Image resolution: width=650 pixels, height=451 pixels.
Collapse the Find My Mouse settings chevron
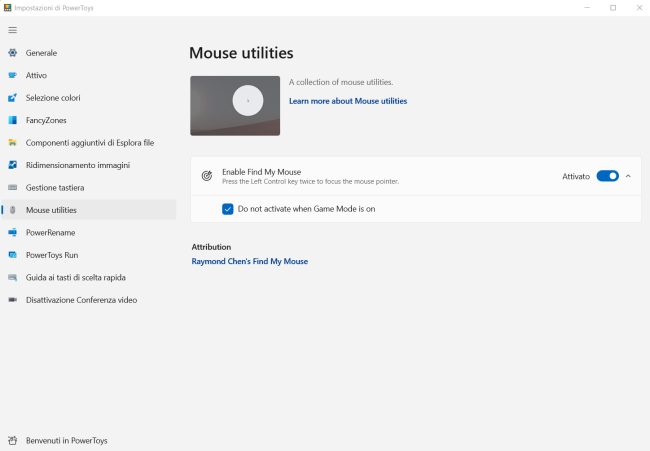click(x=628, y=176)
